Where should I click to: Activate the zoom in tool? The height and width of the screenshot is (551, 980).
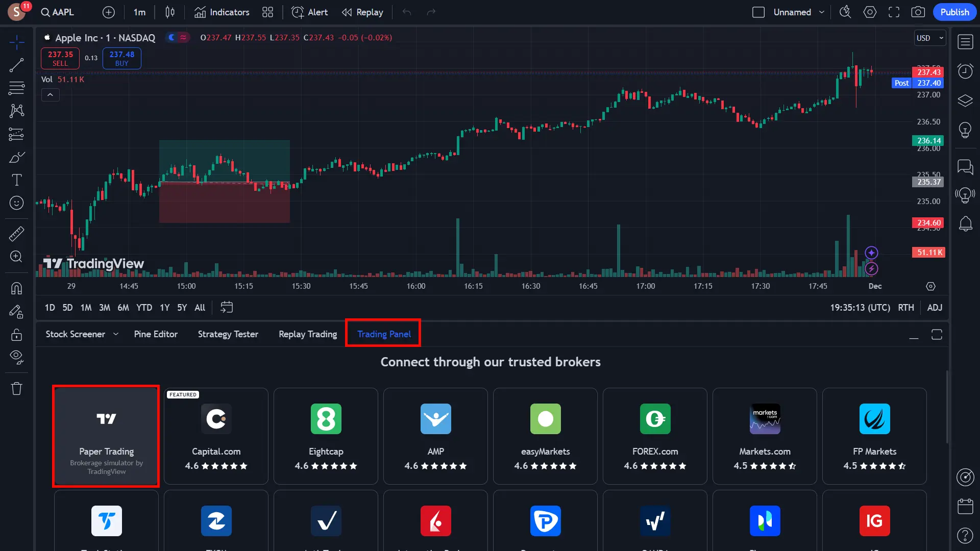coord(16,257)
